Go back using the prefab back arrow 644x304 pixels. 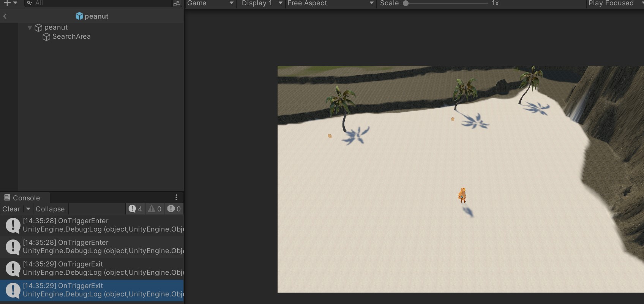5,16
